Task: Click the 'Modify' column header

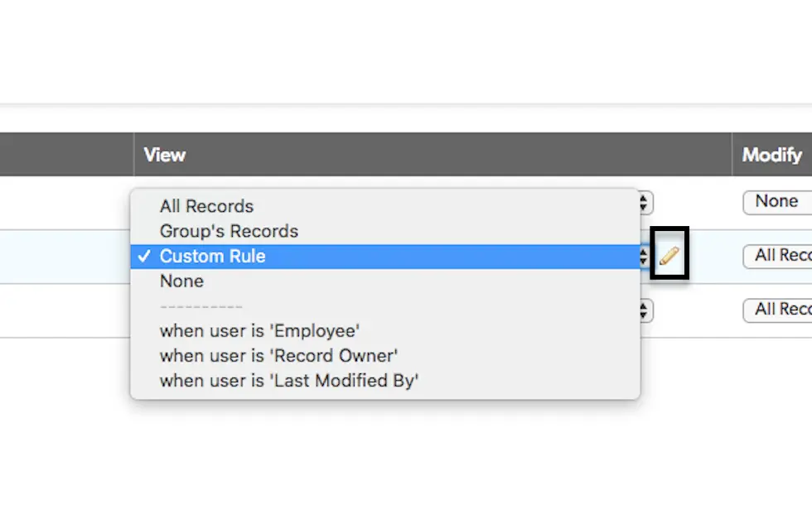Action: [771, 154]
